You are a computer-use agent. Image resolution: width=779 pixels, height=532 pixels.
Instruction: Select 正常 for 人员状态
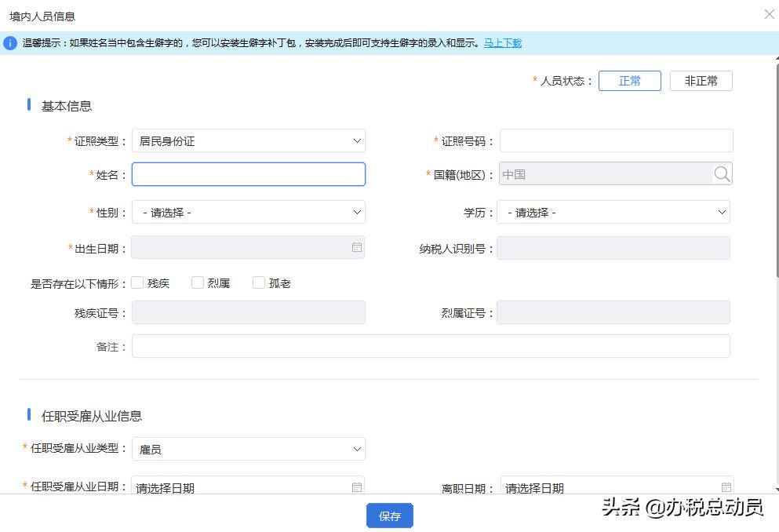(629, 80)
